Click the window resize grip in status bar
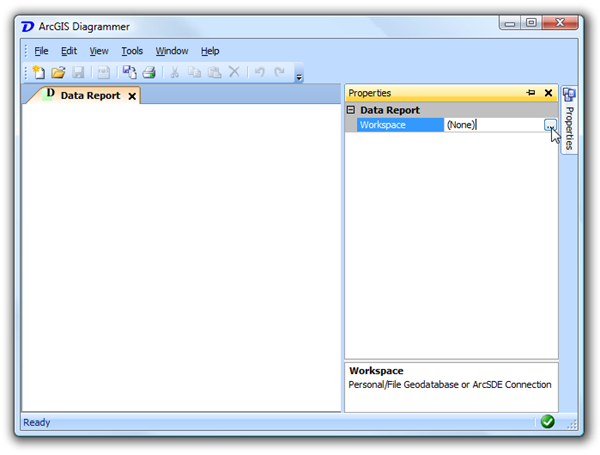This screenshot has width=600, height=455. [572, 424]
